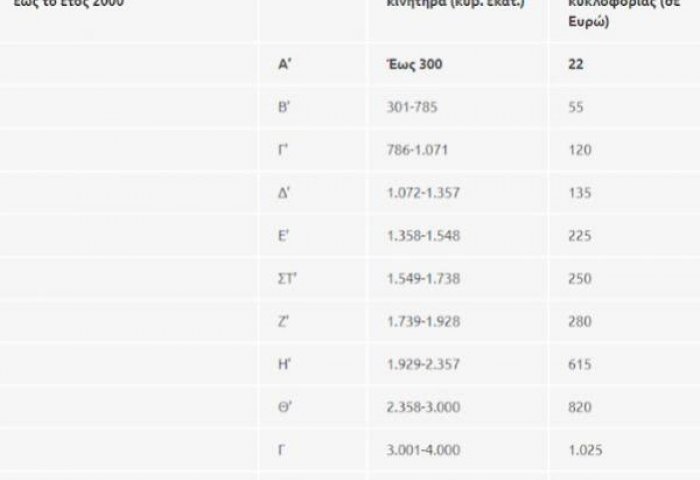Click the 301-785 range cell

pyautogui.click(x=412, y=107)
